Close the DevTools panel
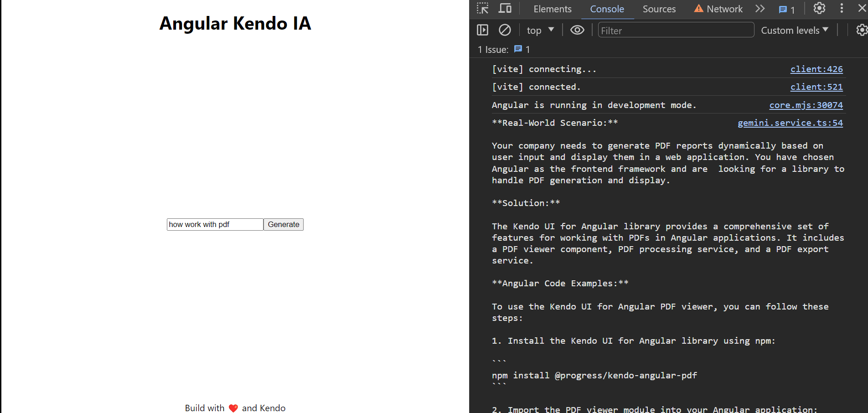The width and height of the screenshot is (868, 413). point(862,9)
